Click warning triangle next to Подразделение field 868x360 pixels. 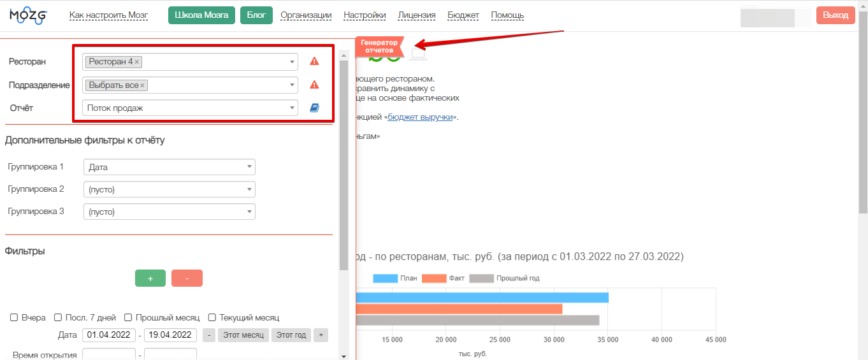(x=314, y=85)
